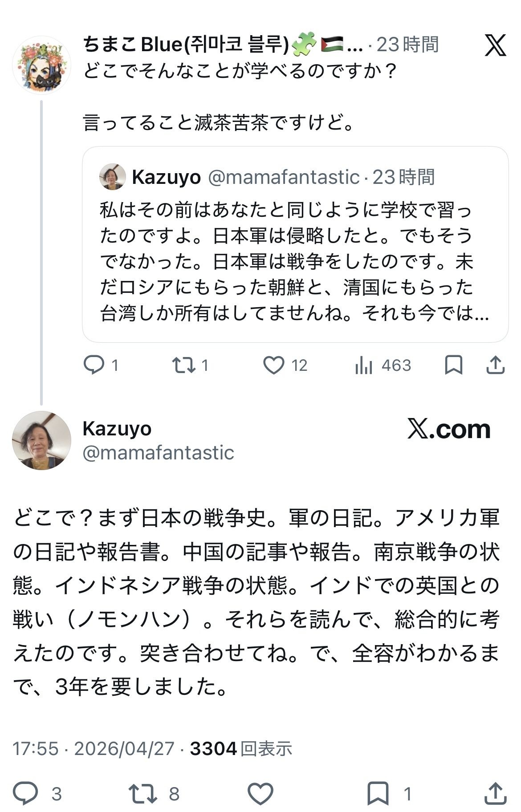Reply to ちまこ Blue's post
Image resolution: width=521 pixels, height=812 pixels.
click(94, 365)
